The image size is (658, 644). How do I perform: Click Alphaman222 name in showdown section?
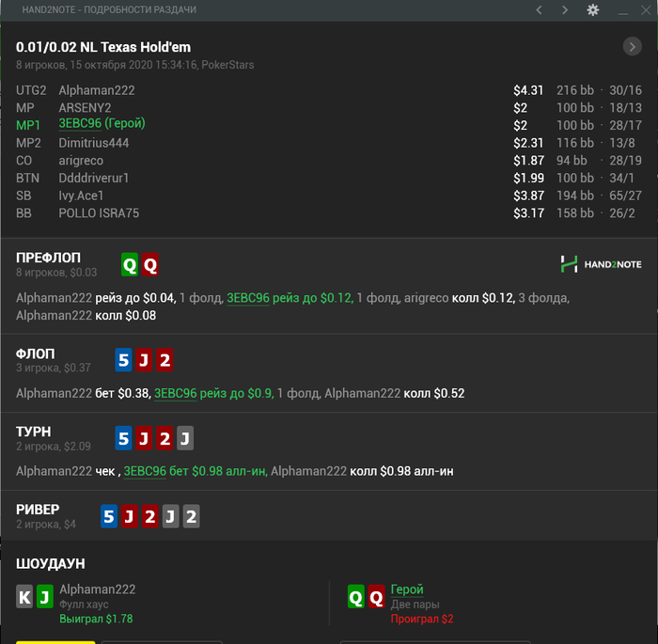98,589
